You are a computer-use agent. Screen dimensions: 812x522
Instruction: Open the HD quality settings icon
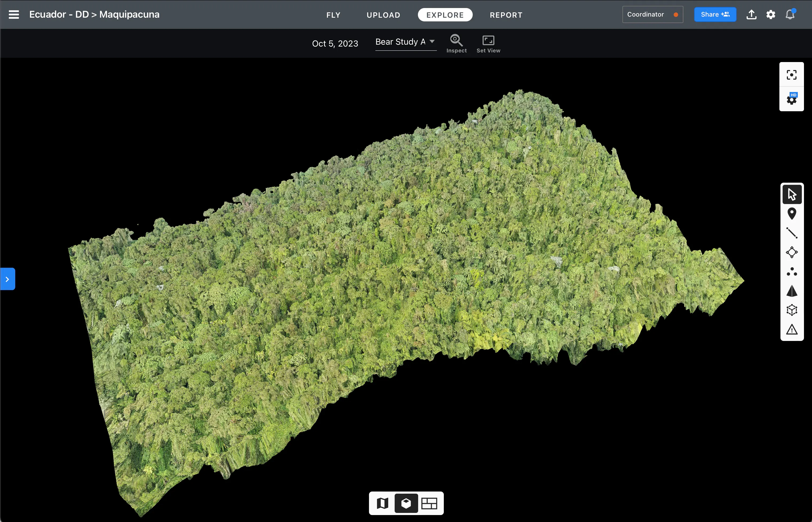coord(791,99)
